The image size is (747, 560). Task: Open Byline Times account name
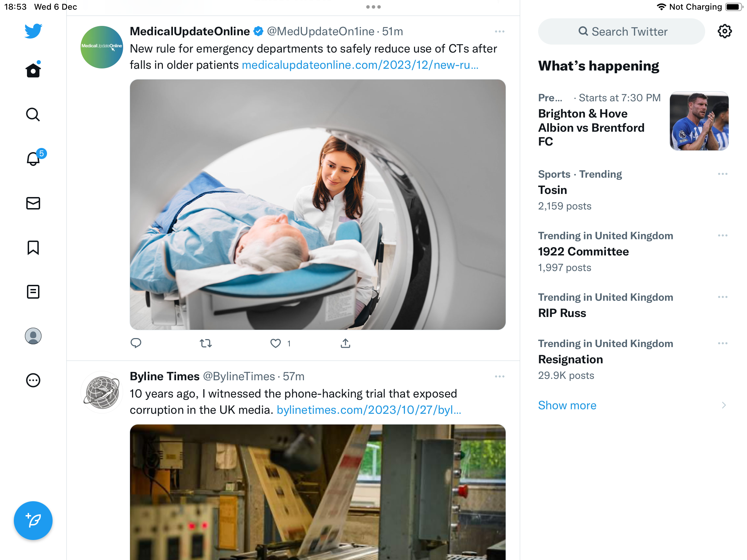(165, 376)
